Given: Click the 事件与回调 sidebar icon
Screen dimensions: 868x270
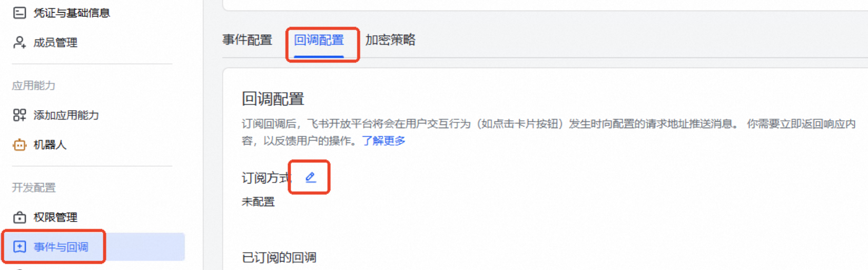Looking at the screenshot, I should point(19,247).
